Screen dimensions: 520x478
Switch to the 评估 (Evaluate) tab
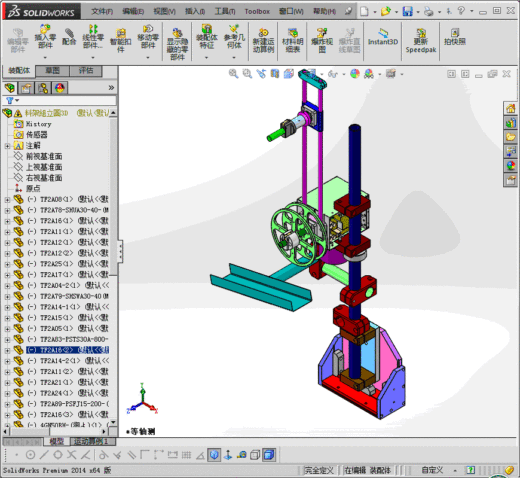click(x=86, y=71)
